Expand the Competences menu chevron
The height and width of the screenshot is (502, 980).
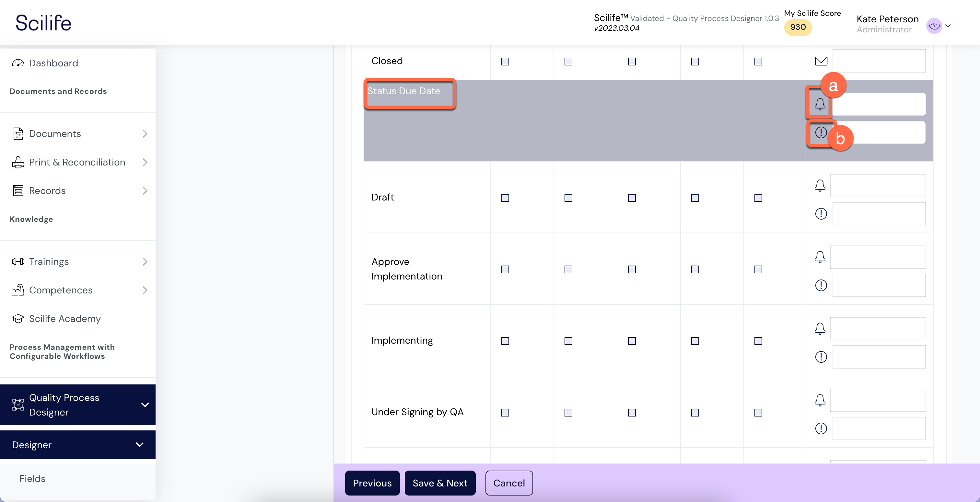[145, 290]
